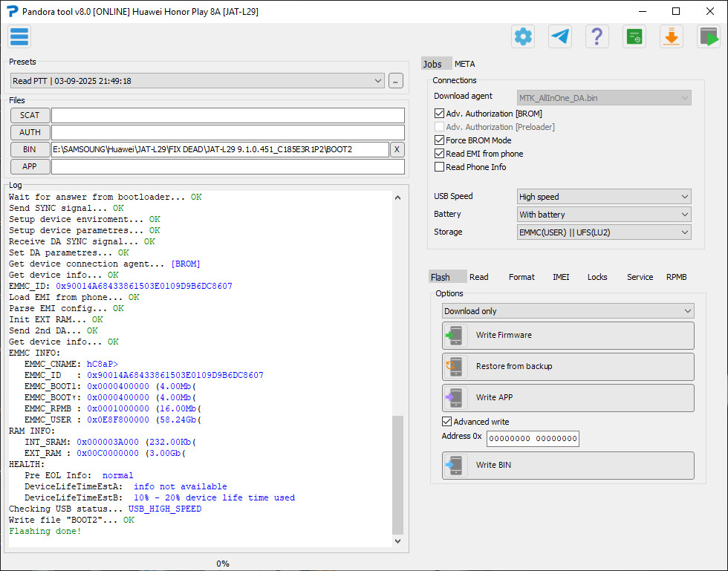The image size is (728, 571).
Task: Click '[BROM]' connection agent text in log
Action: [x=186, y=264]
